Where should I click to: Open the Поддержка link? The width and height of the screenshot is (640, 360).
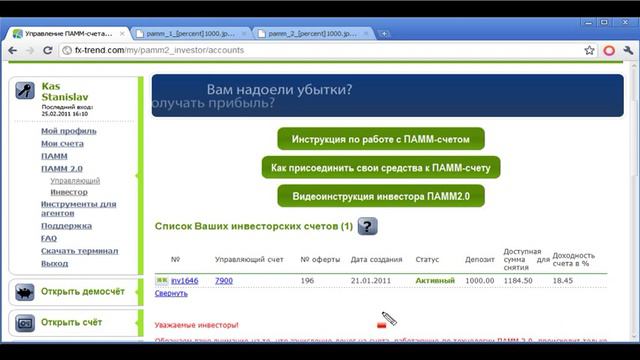tap(66, 226)
